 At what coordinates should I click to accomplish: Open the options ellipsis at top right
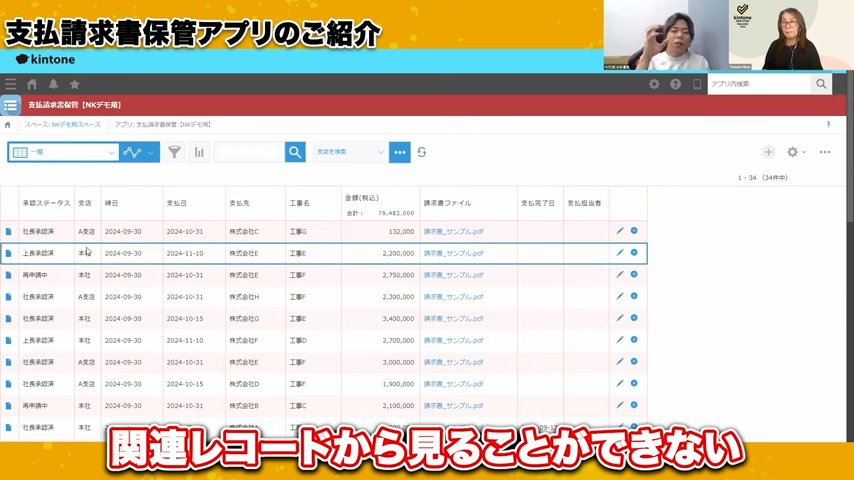point(825,152)
